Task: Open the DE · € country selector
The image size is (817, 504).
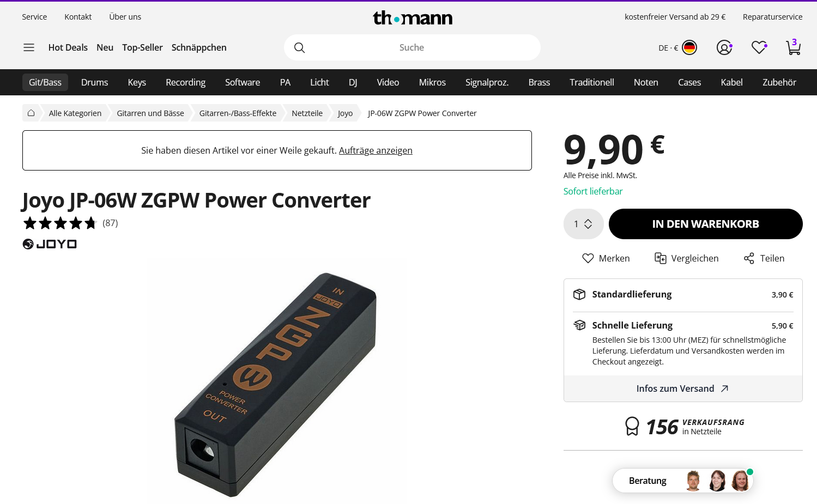Action: [x=677, y=47]
